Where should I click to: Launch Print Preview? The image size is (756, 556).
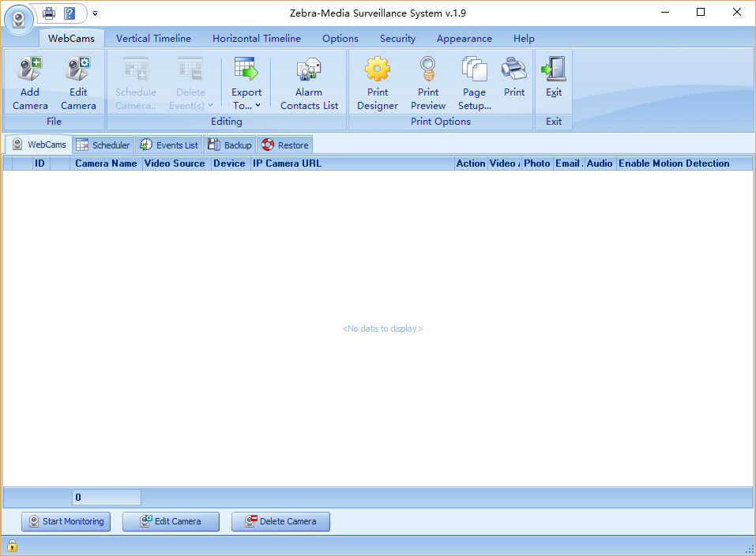pyautogui.click(x=428, y=71)
